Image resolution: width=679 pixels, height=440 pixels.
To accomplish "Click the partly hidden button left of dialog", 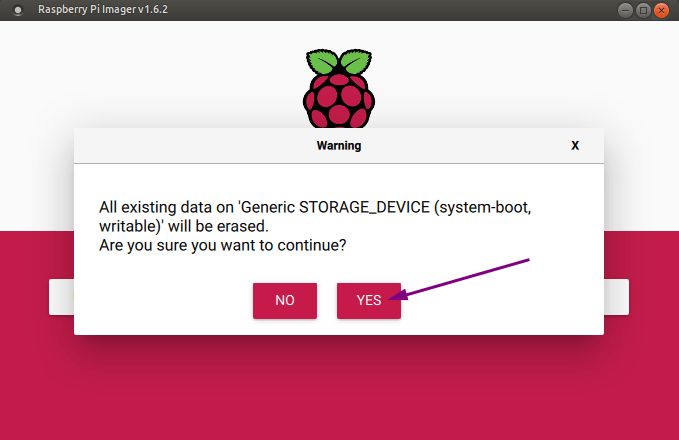I will 61,297.
